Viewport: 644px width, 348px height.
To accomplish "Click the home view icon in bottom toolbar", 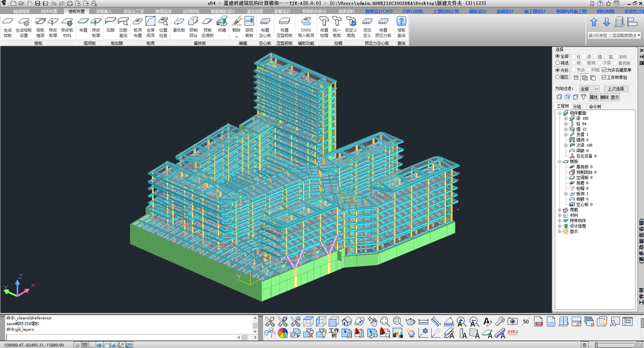I will tap(346, 321).
